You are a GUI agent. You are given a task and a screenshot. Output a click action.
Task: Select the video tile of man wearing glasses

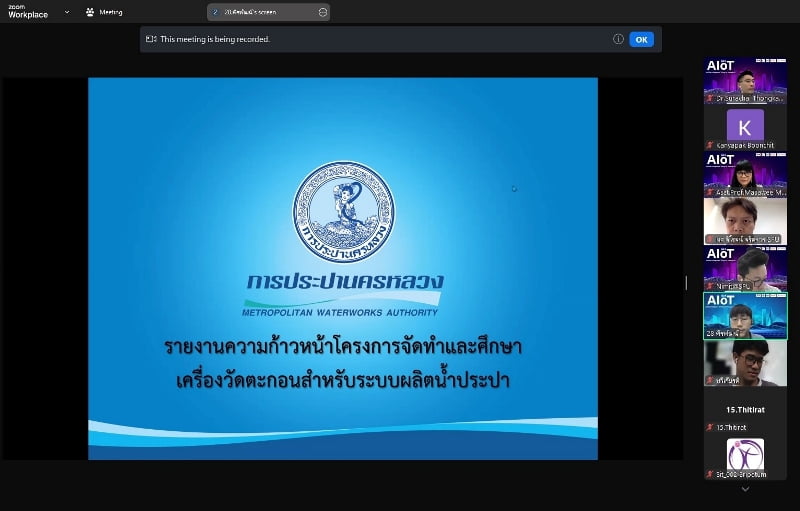(745, 363)
